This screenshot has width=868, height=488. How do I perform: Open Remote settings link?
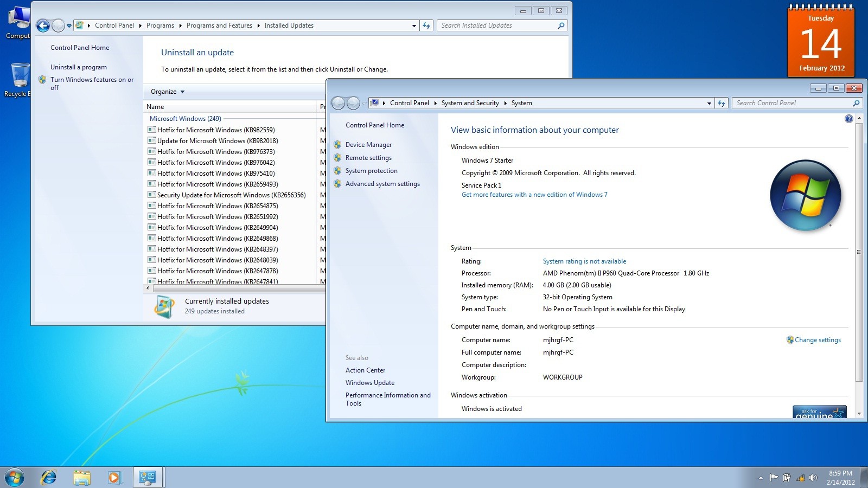[368, 158]
